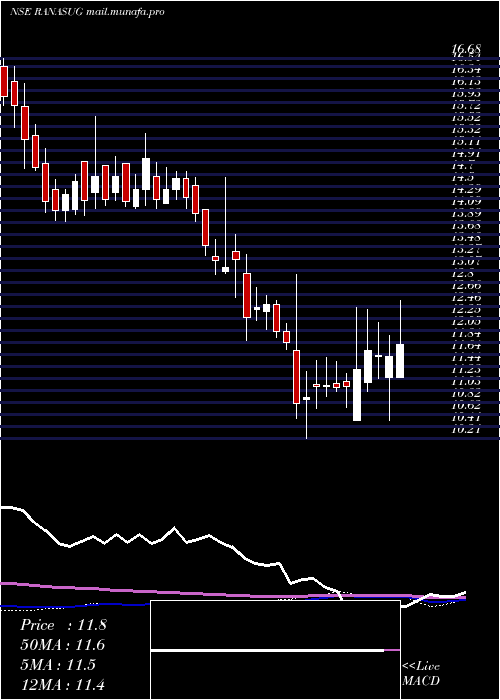The height and width of the screenshot is (700, 500).
Task: Select the 10.21 bottom price label
Action: (x=466, y=430)
